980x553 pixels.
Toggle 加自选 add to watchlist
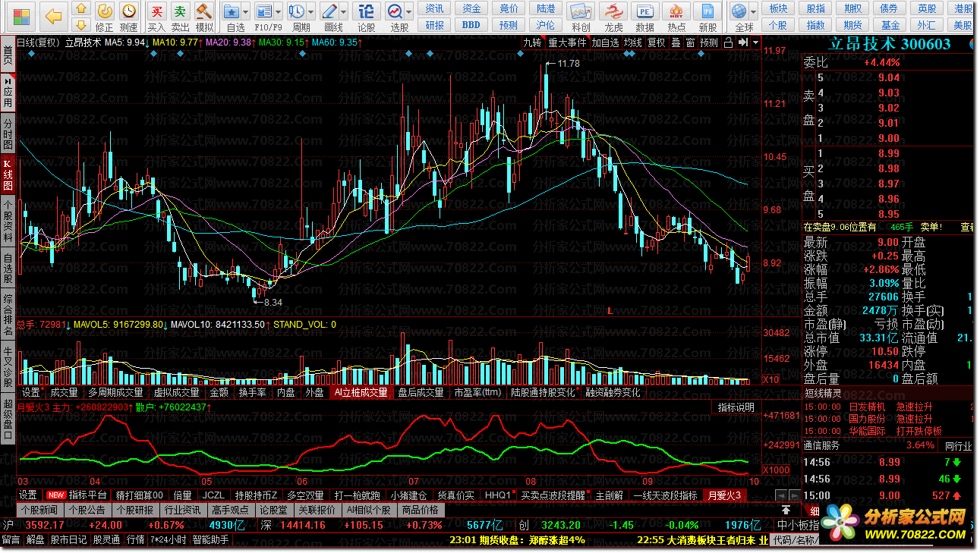[x=606, y=42]
